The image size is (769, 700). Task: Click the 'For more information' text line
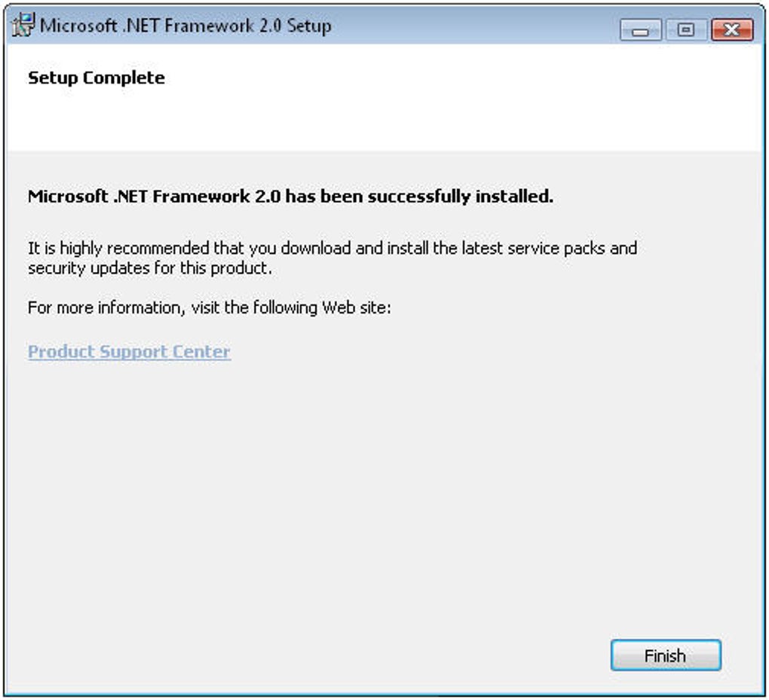209,307
